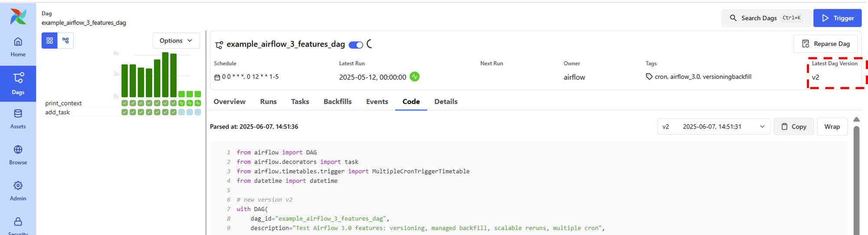The width and height of the screenshot is (868, 235).
Task: View the Events tab
Action: (377, 101)
